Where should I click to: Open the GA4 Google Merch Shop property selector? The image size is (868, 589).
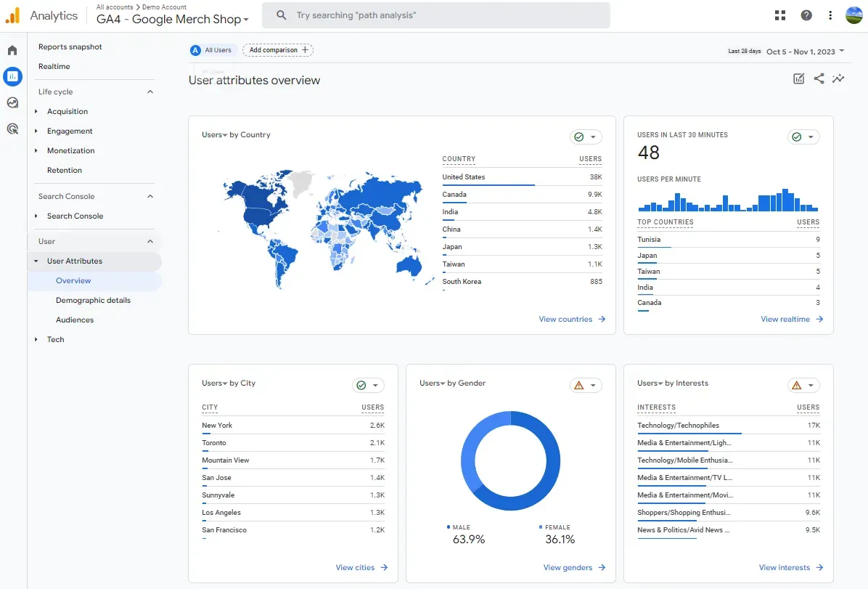[173, 20]
